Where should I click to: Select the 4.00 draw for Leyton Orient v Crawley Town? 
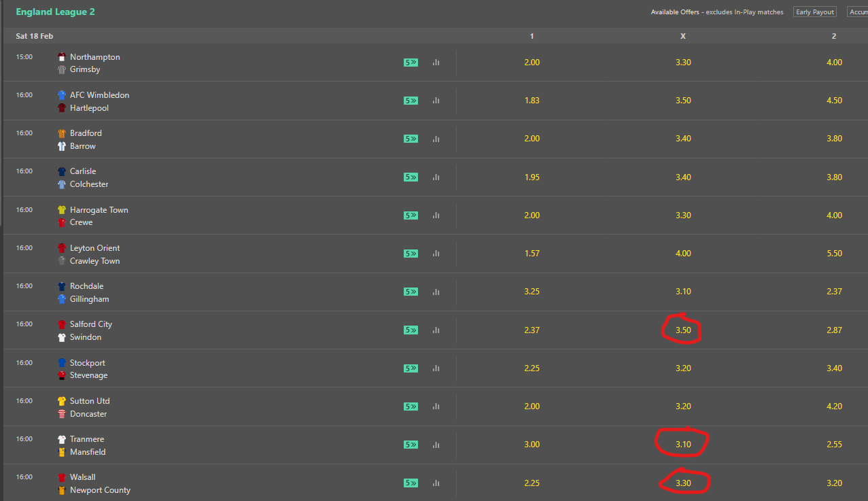[683, 253]
